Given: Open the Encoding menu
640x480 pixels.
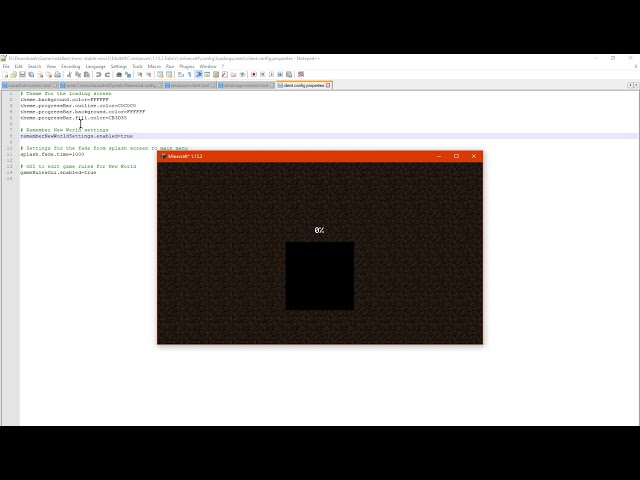Looking at the screenshot, I should point(71,66).
